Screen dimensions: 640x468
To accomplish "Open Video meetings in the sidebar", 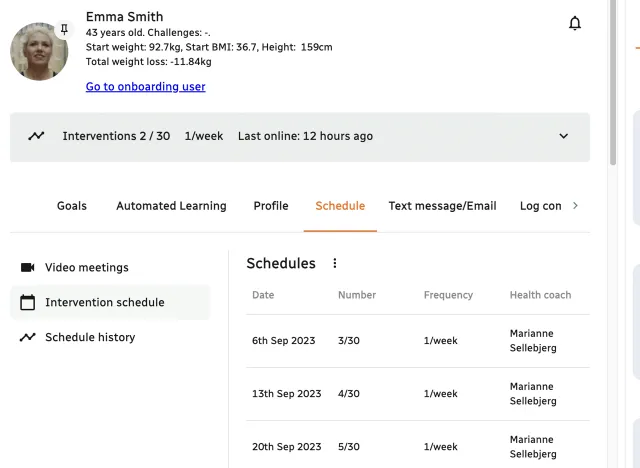I will pyautogui.click(x=87, y=268).
